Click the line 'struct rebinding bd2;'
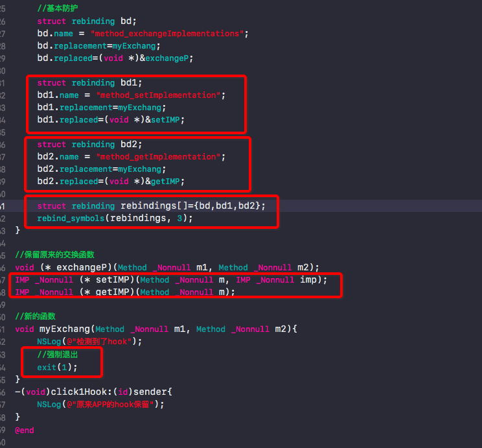482x448 pixels. point(89,145)
